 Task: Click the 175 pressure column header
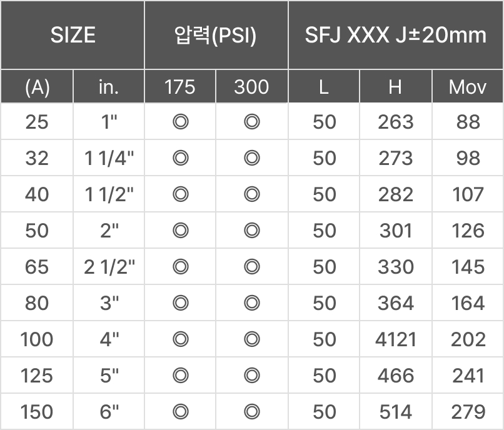[180, 87]
